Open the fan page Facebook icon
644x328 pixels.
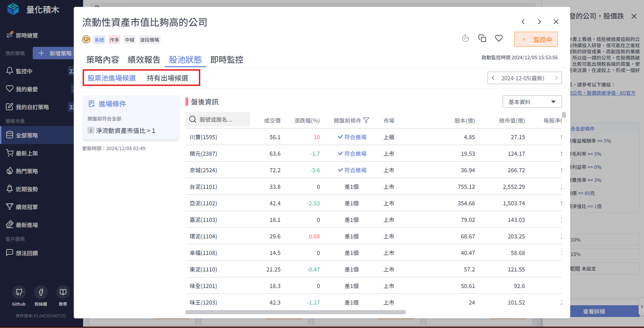[x=41, y=293]
